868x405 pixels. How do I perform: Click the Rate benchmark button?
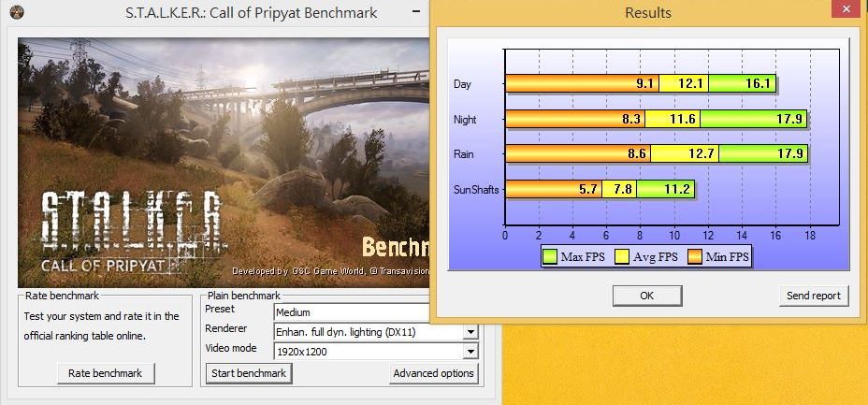tap(105, 373)
